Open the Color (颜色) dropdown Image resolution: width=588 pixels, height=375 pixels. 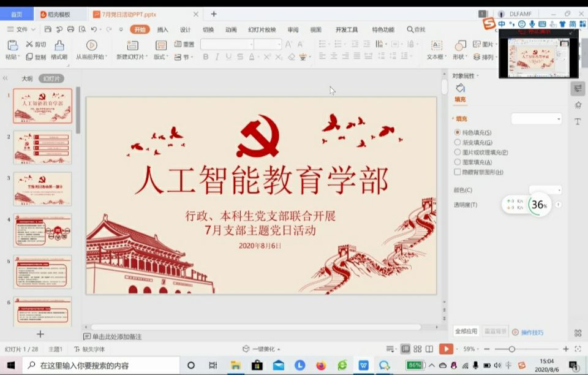[x=545, y=190]
